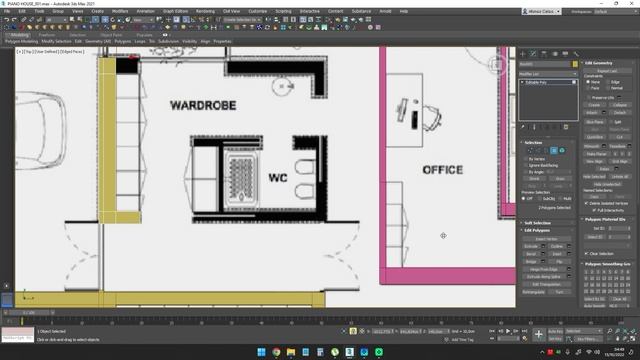The width and height of the screenshot is (640, 360).
Task: Open Bevel settings box icon
Action: click(x=543, y=254)
